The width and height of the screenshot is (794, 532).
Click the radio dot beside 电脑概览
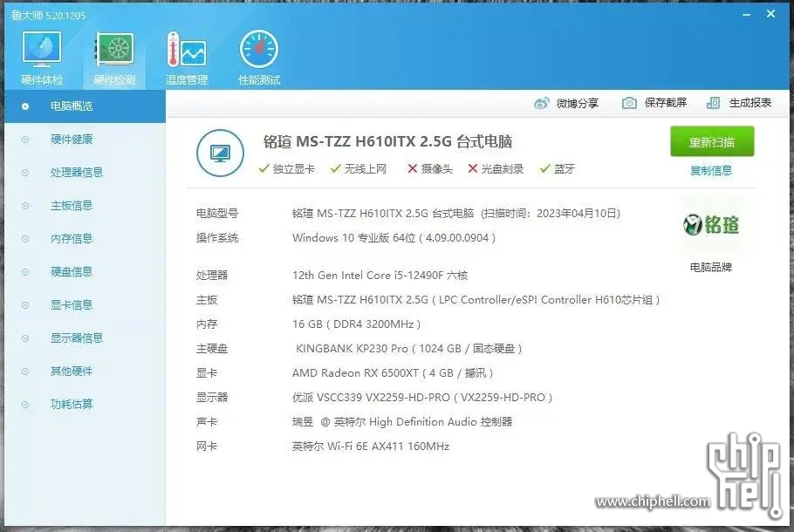click(24, 106)
